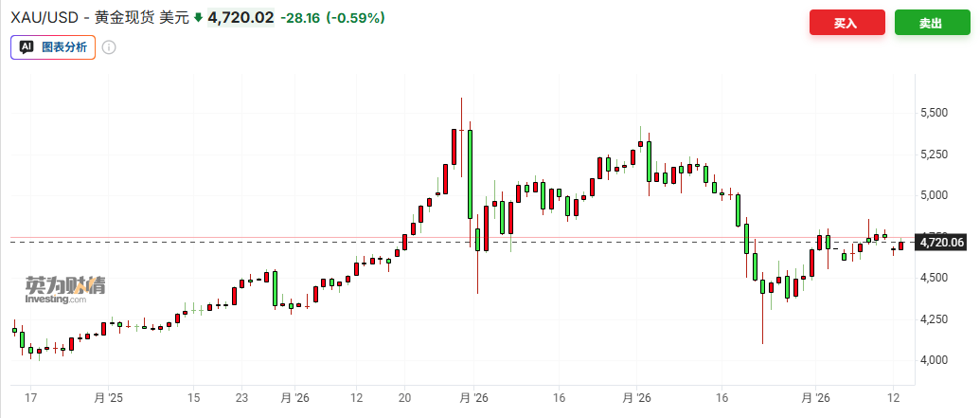Click the date label 20 on time axis

tap(404, 398)
